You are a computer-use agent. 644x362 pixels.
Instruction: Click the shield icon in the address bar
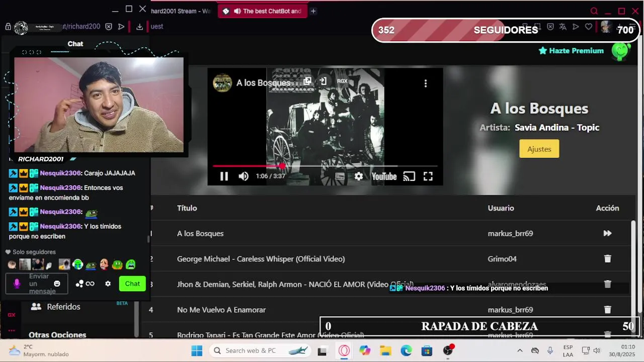109,27
